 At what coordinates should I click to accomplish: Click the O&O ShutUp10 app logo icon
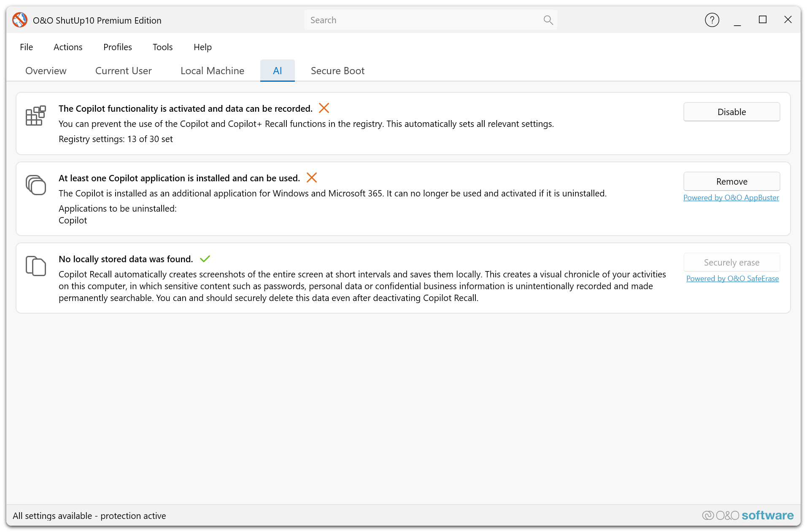20,20
